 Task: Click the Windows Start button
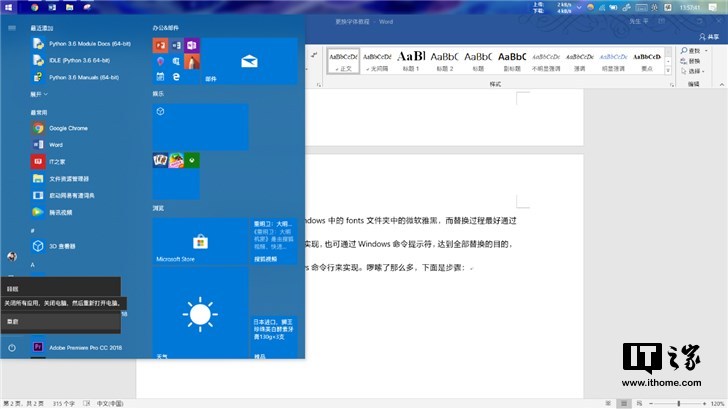pos(8,7)
